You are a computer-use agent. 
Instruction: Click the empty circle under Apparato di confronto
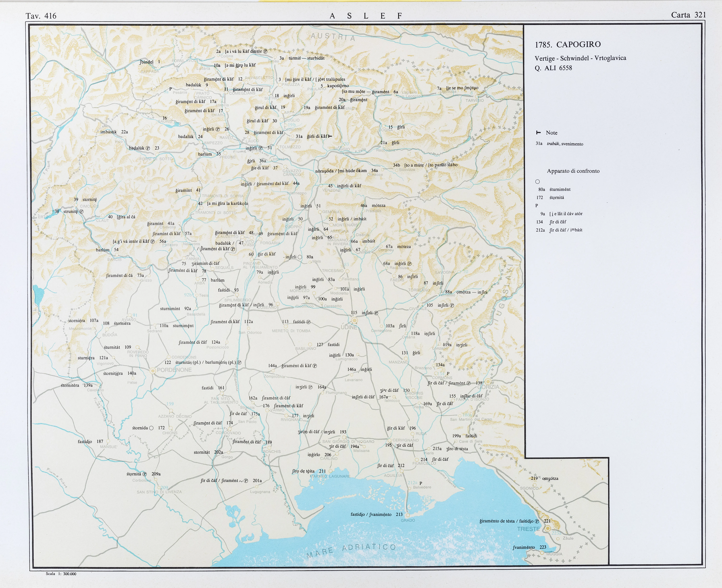click(x=537, y=182)
